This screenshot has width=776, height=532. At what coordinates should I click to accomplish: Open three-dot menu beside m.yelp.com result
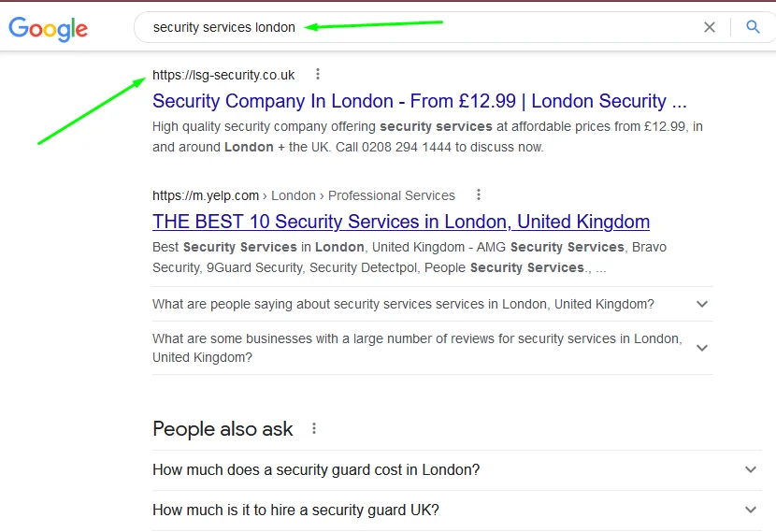pos(478,194)
